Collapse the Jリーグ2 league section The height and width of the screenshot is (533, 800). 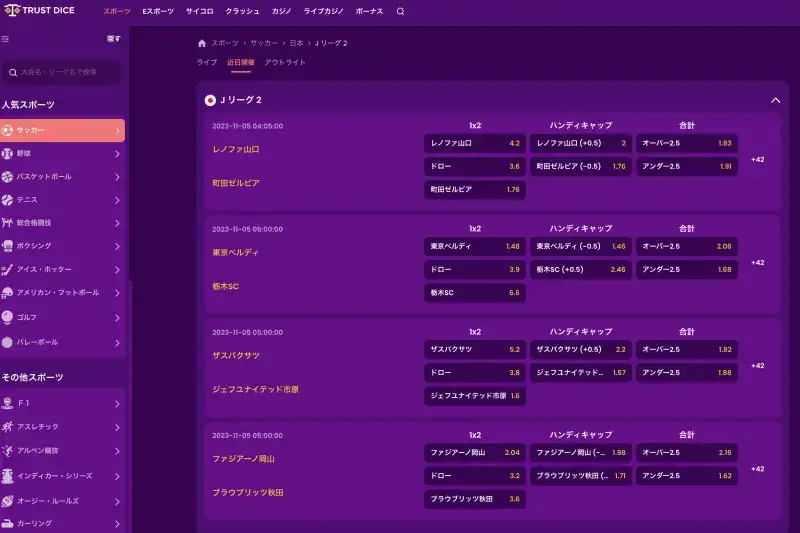click(x=776, y=100)
